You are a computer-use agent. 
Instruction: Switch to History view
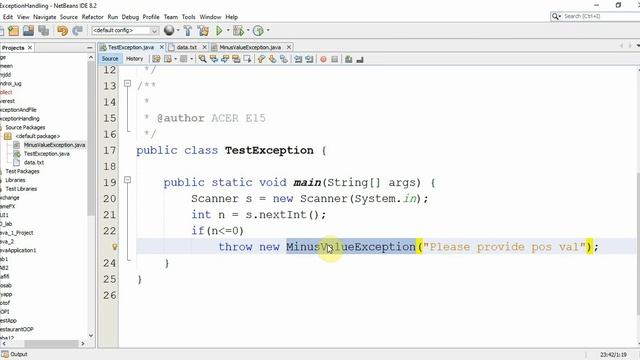pos(134,59)
